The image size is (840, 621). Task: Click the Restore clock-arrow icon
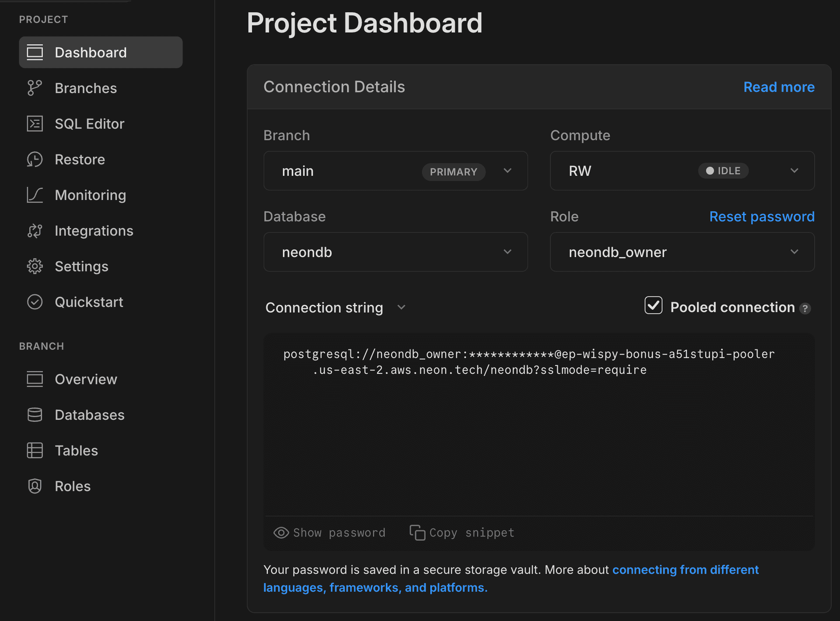point(35,160)
